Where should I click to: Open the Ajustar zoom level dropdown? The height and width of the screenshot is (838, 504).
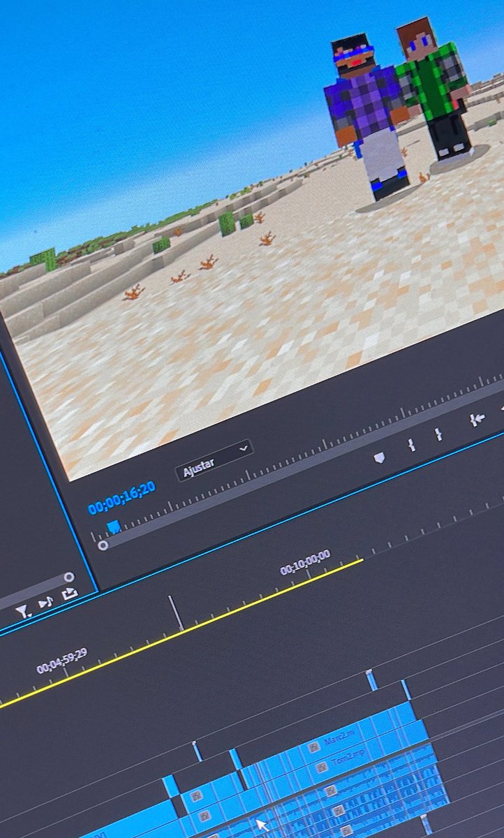(x=214, y=460)
